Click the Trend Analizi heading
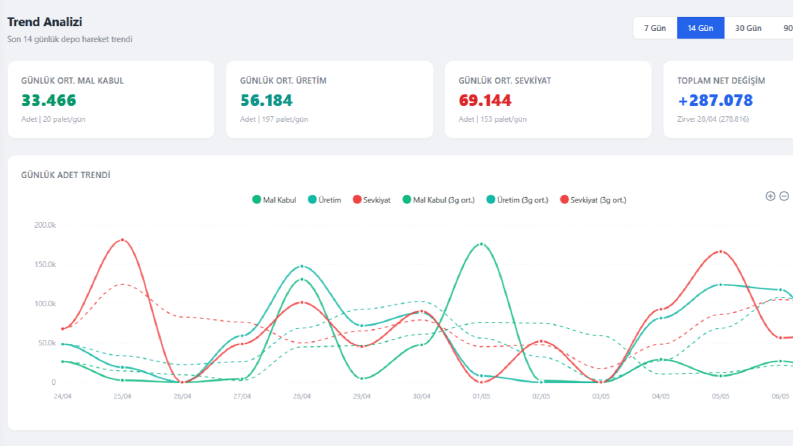This screenshot has width=793, height=446. point(45,22)
